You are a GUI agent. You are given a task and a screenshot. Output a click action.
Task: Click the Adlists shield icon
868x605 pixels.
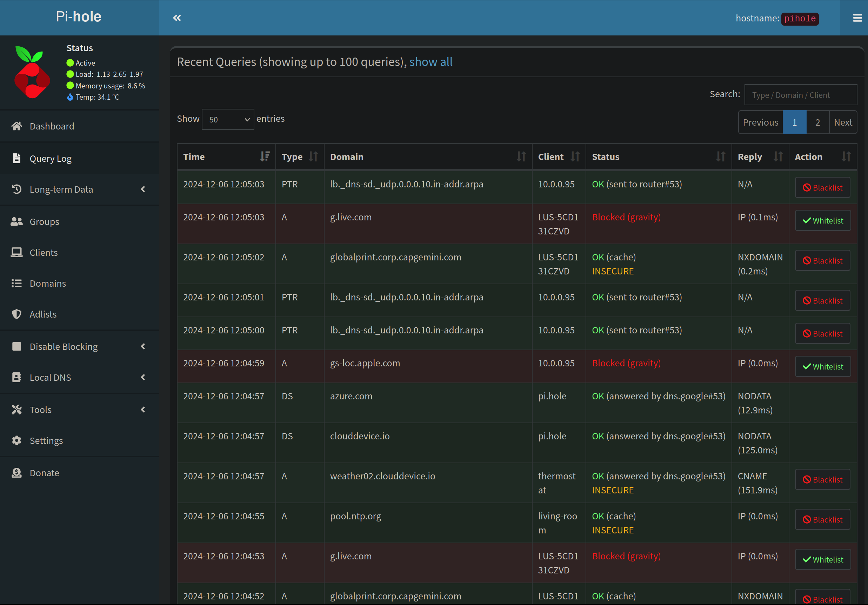pyautogui.click(x=16, y=314)
